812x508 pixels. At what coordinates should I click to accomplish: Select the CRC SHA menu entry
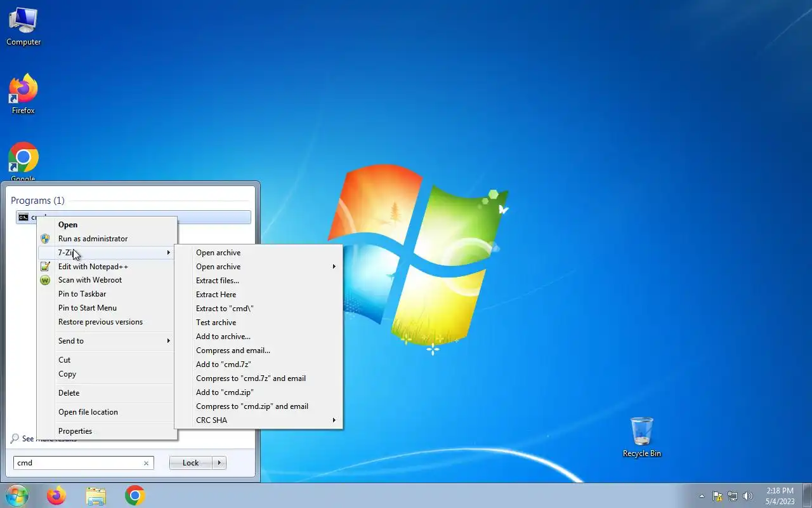pos(258,420)
